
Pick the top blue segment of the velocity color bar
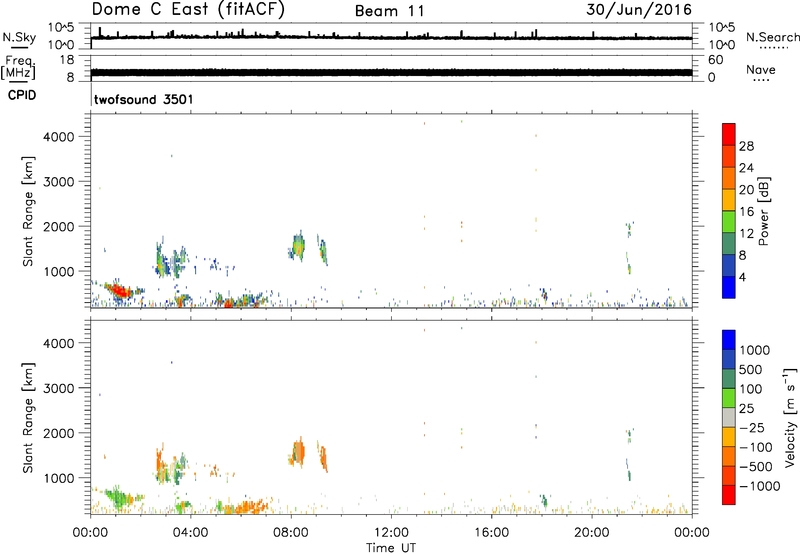coord(729,340)
